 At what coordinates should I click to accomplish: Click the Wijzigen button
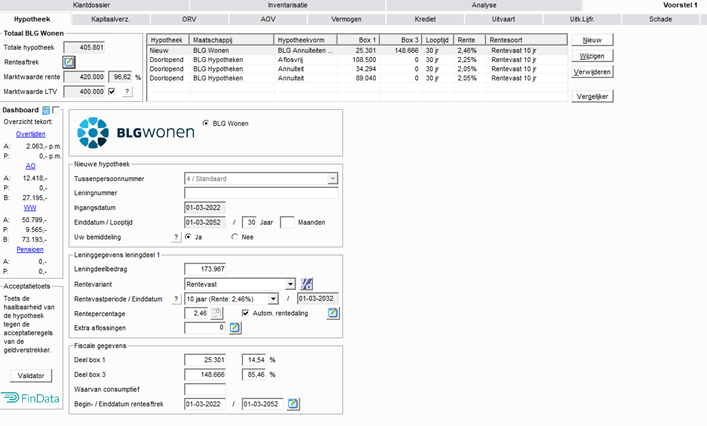pos(592,56)
